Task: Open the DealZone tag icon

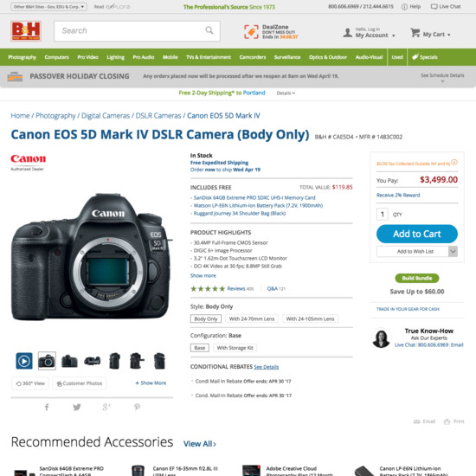Action: (x=251, y=31)
